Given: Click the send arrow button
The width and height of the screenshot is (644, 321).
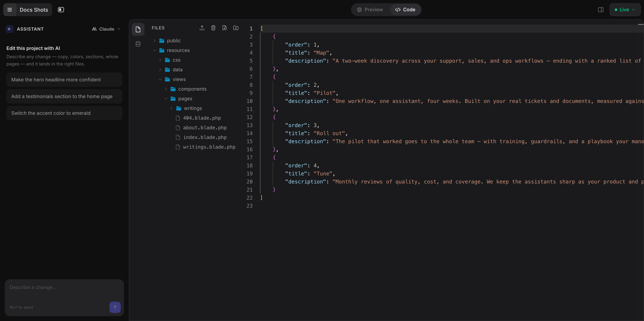Looking at the screenshot, I should pyautogui.click(x=115, y=307).
